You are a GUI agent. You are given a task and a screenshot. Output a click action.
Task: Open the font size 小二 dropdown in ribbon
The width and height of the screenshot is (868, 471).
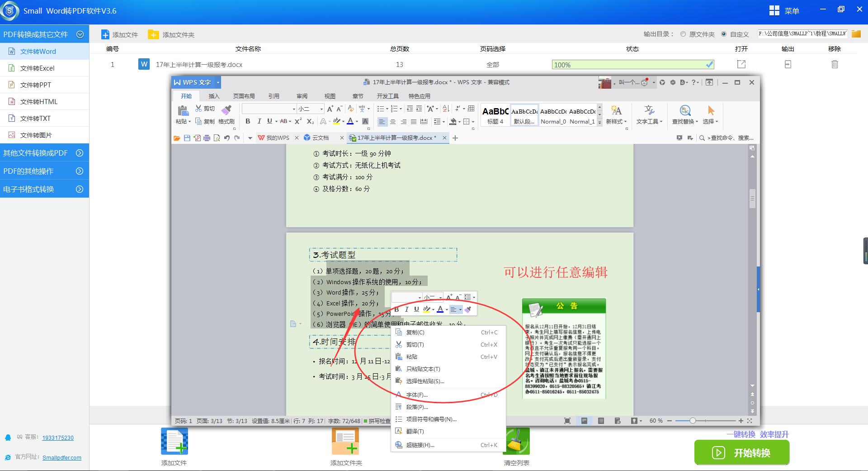click(x=321, y=109)
